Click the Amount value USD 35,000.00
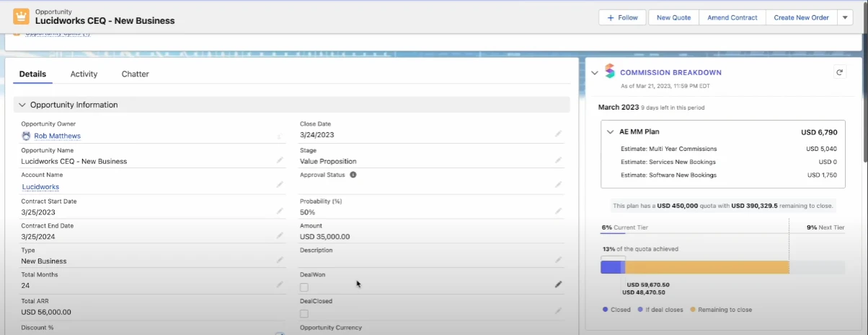 (x=324, y=236)
